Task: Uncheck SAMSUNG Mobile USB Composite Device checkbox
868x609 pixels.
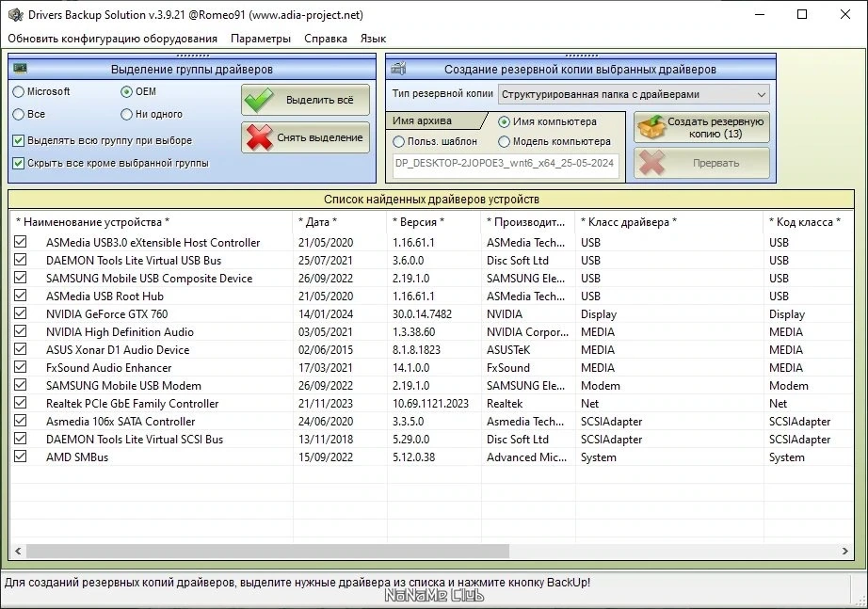Action: (x=21, y=278)
